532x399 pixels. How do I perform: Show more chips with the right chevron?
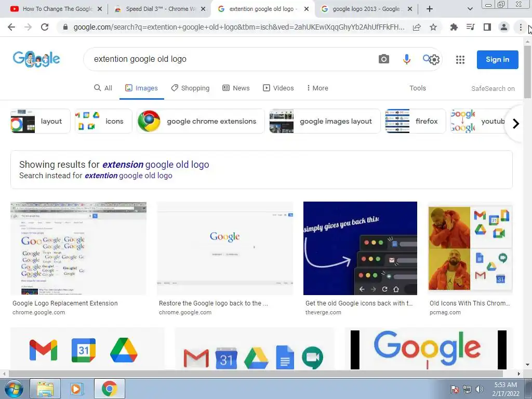[x=516, y=124]
